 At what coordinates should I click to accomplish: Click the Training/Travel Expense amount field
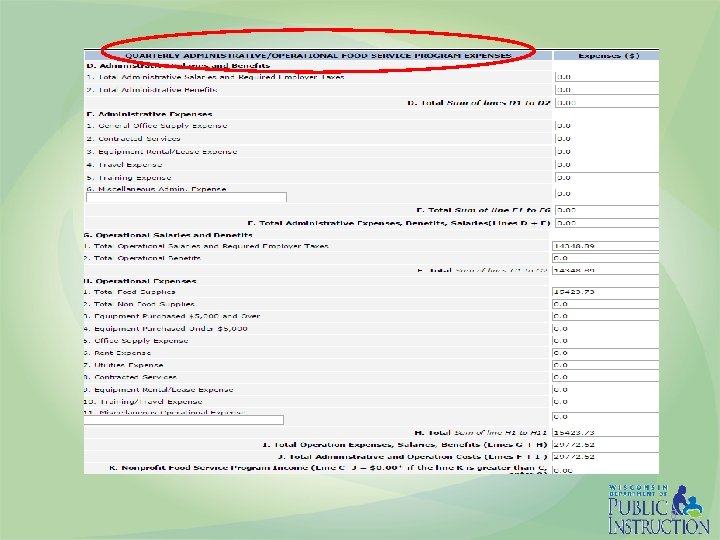(x=605, y=402)
